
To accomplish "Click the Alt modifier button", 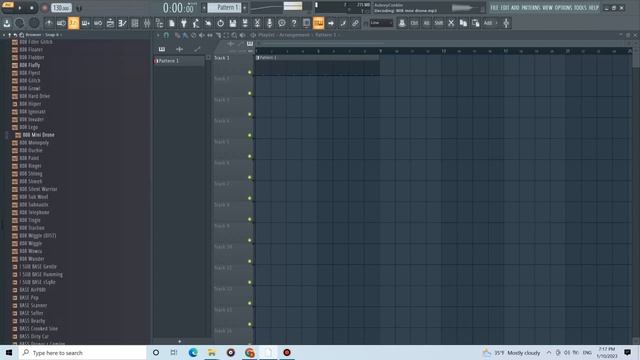I will (x=427, y=23).
